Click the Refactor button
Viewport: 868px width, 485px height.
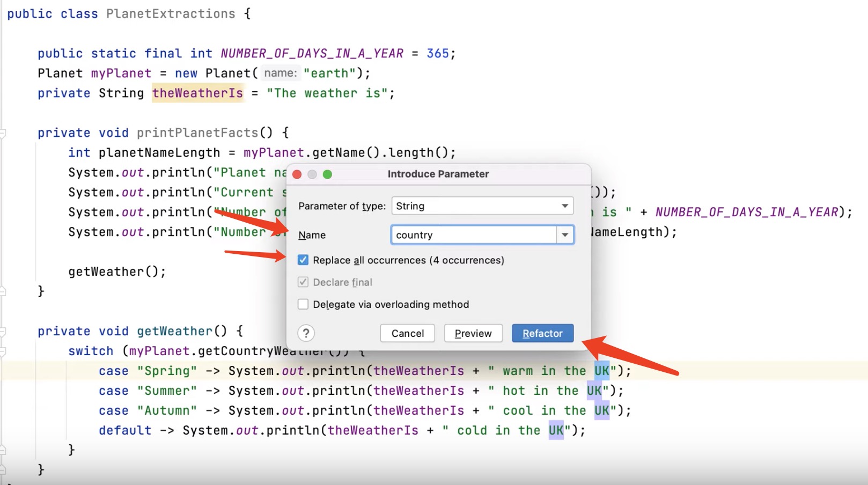542,333
